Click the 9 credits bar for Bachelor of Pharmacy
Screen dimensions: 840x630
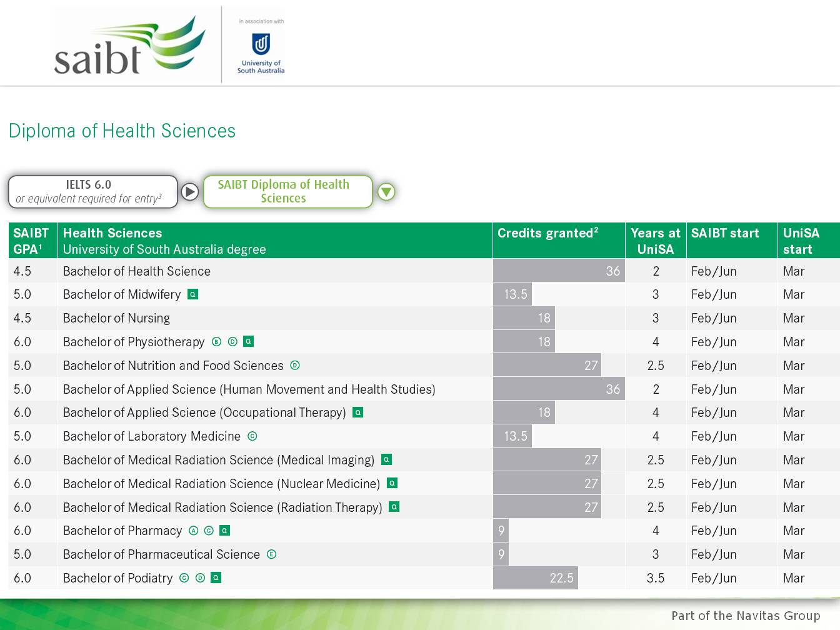501,531
